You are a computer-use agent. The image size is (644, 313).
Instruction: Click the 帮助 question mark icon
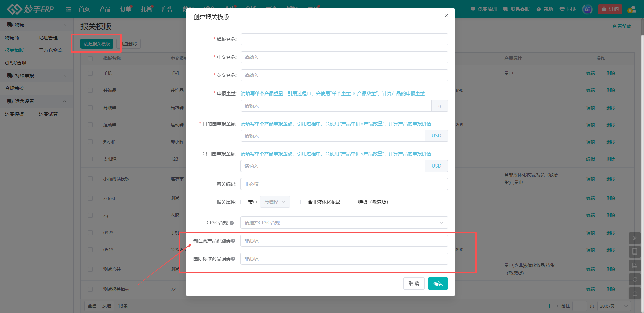(539, 9)
